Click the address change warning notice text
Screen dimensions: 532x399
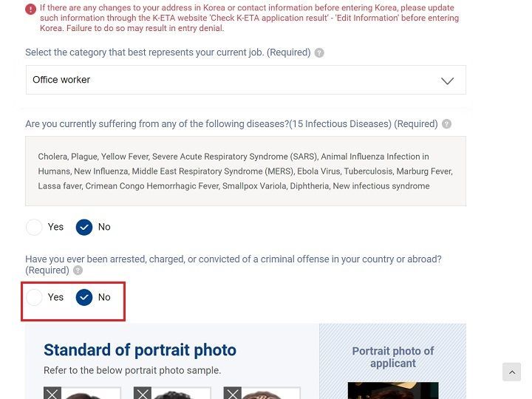tap(250, 18)
